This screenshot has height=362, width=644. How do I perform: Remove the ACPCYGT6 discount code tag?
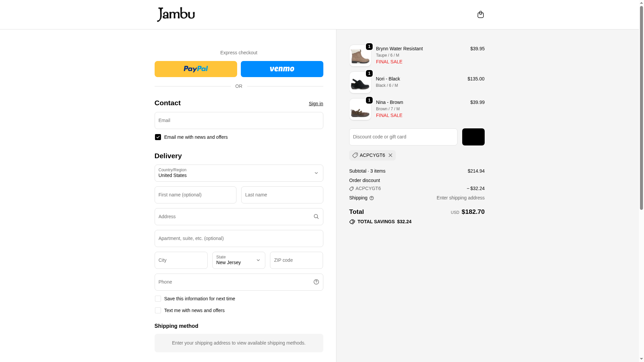(390, 155)
